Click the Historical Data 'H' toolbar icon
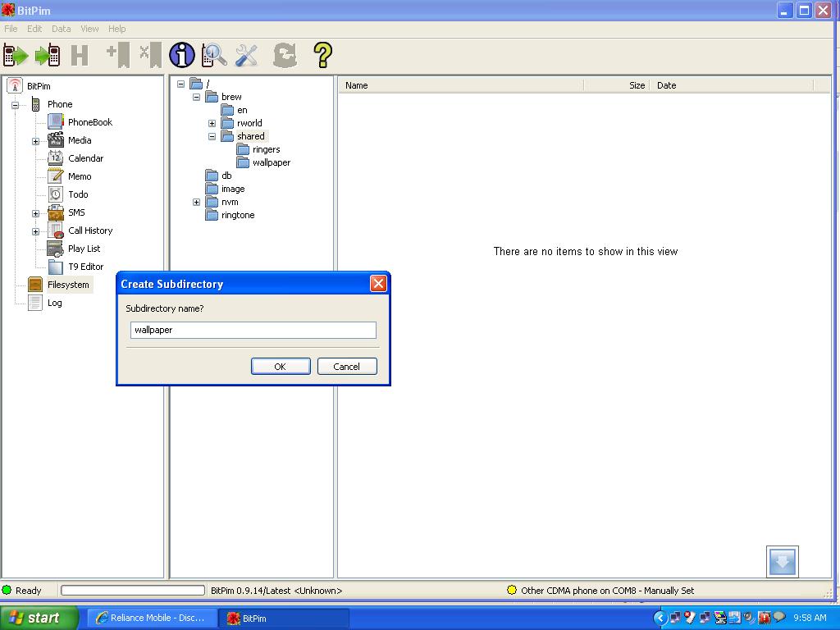The width and height of the screenshot is (840, 630). coord(80,55)
